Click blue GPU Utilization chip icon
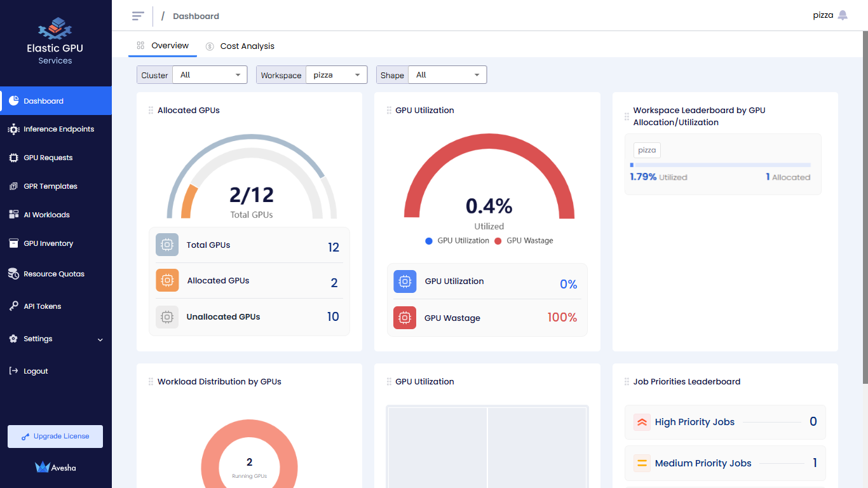 pos(405,281)
